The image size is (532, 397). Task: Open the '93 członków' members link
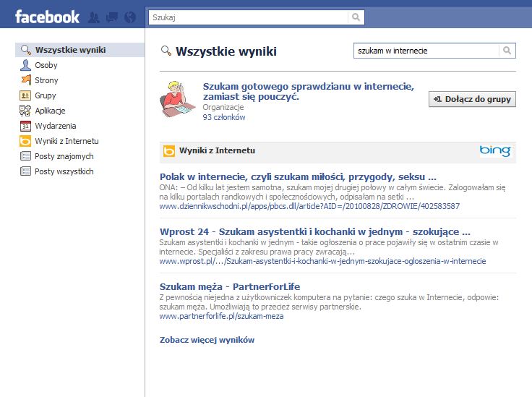click(223, 117)
